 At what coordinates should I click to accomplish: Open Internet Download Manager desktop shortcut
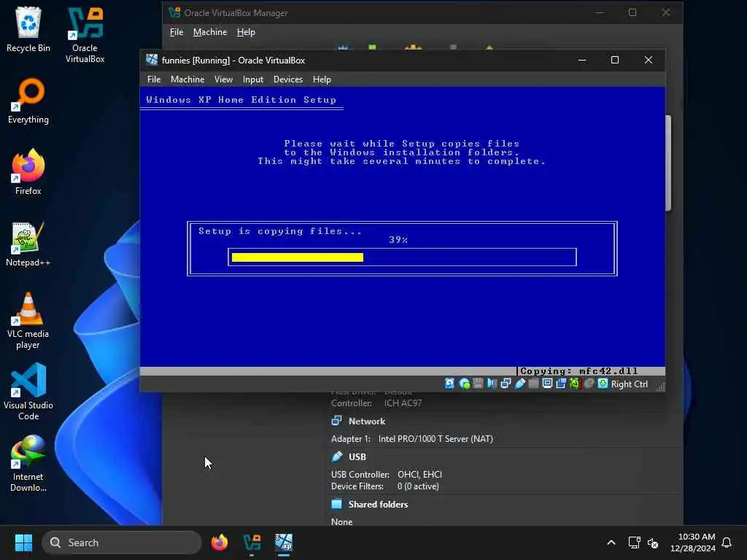tap(28, 463)
